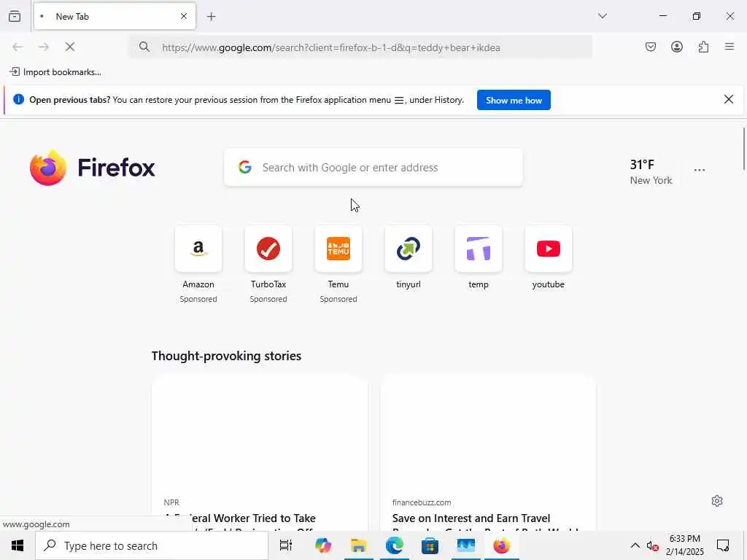Open the landscape-picture app icon on the taskbar

(465, 545)
